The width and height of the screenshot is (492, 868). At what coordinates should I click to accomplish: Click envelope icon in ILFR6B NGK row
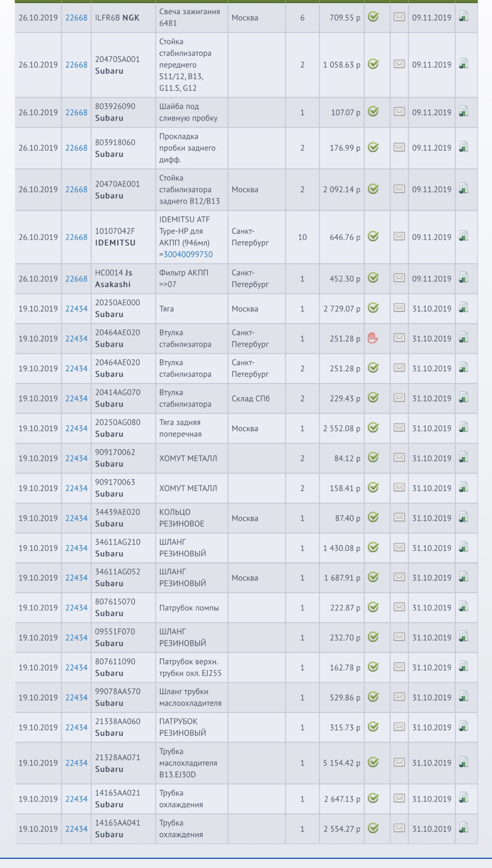click(399, 17)
